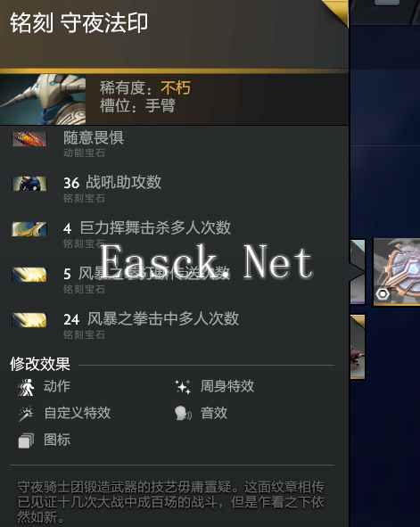Click the 风暴之拳击中多人次数 gem icon
The image size is (420, 527).
click(x=29, y=320)
